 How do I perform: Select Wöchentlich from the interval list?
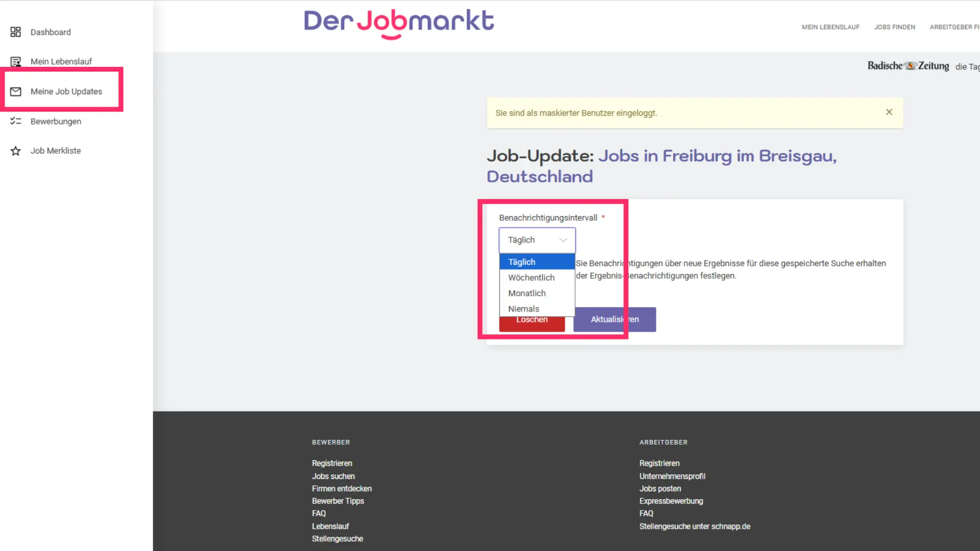click(x=537, y=277)
